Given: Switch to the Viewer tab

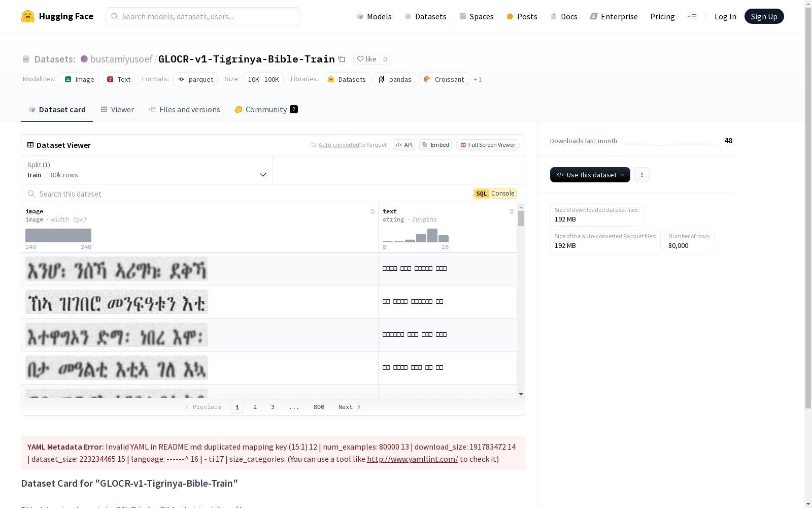Looking at the screenshot, I should (117, 109).
